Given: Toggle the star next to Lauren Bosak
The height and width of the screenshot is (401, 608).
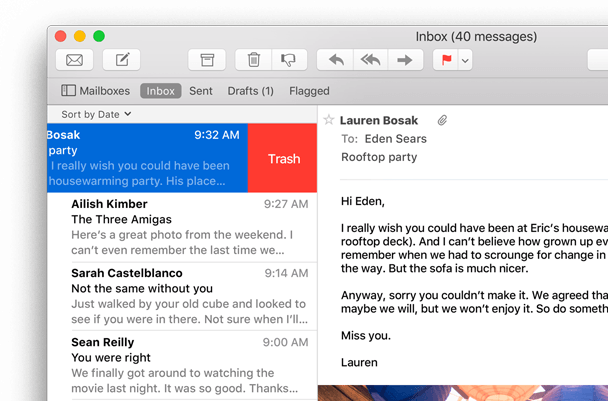Looking at the screenshot, I should pyautogui.click(x=329, y=120).
